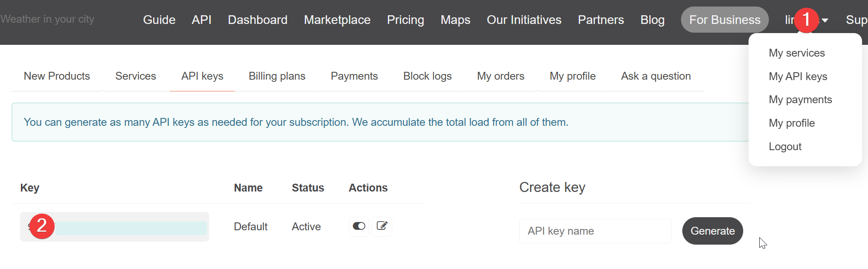Image resolution: width=868 pixels, height=269 pixels.
Task: Switch to the Services tab
Action: tap(136, 76)
